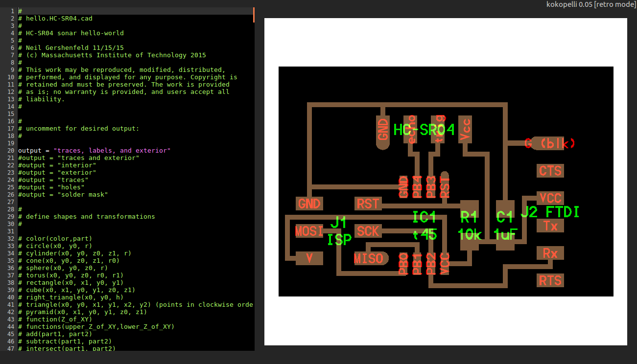Click the Vcc header pad of HC-SR04

[x=465, y=129]
